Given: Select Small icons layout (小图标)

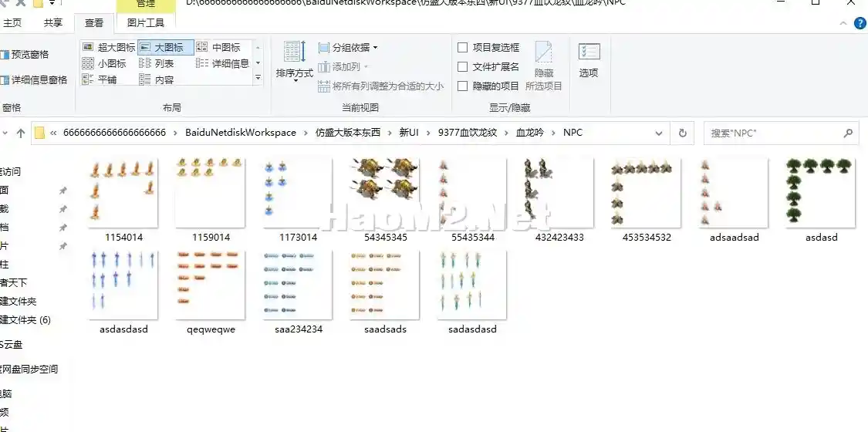Looking at the screenshot, I should coord(105,63).
